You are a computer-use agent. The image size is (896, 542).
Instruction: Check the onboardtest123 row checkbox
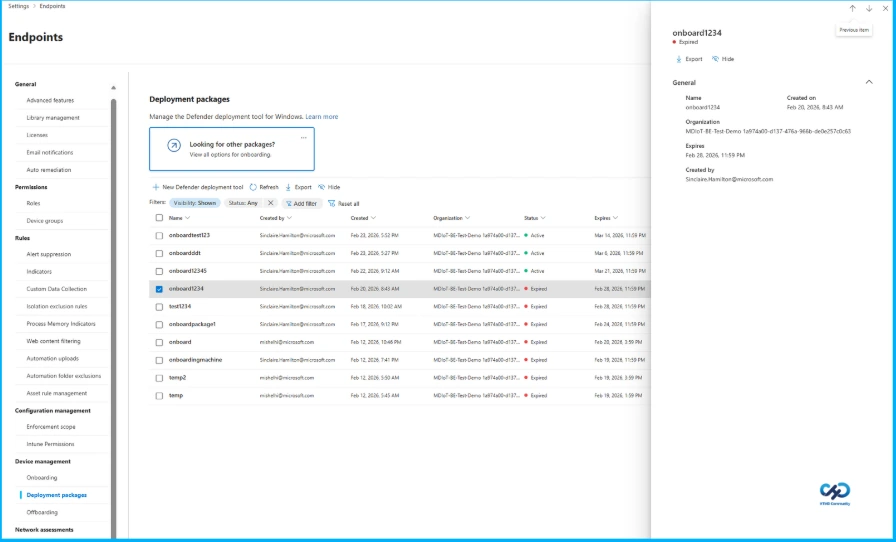click(x=159, y=236)
